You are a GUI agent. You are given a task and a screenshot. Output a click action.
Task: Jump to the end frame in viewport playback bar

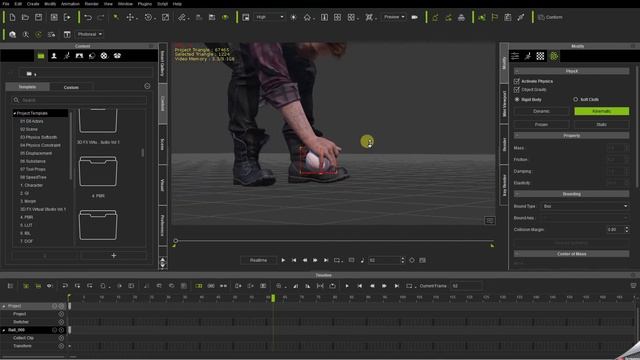(326, 260)
